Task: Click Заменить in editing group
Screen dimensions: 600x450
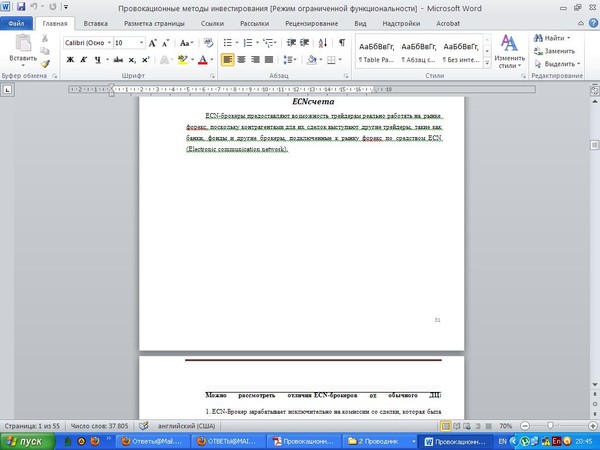Action: coord(554,51)
